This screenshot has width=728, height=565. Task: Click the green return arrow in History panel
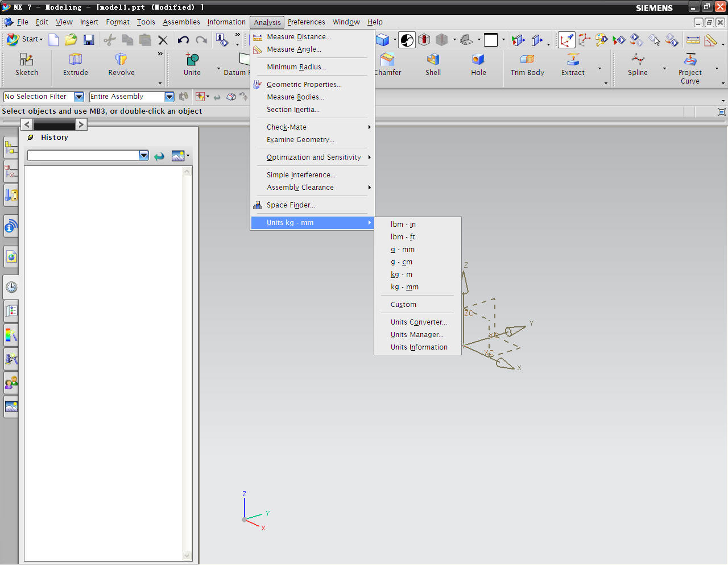click(159, 156)
